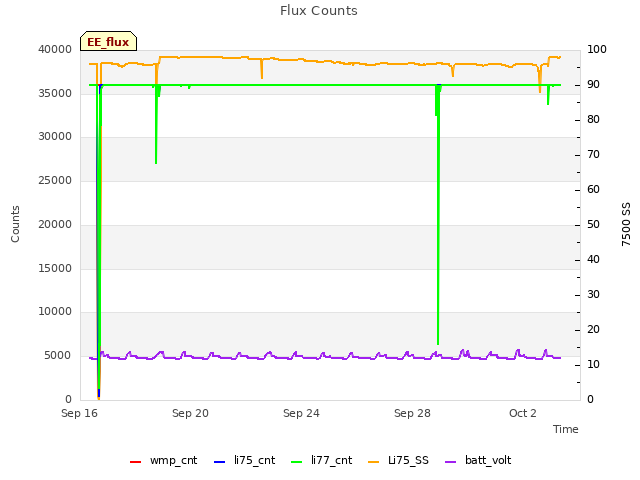Click the Sep 20 x-axis label
Viewport: 640px width, 480px height.
[190, 413]
